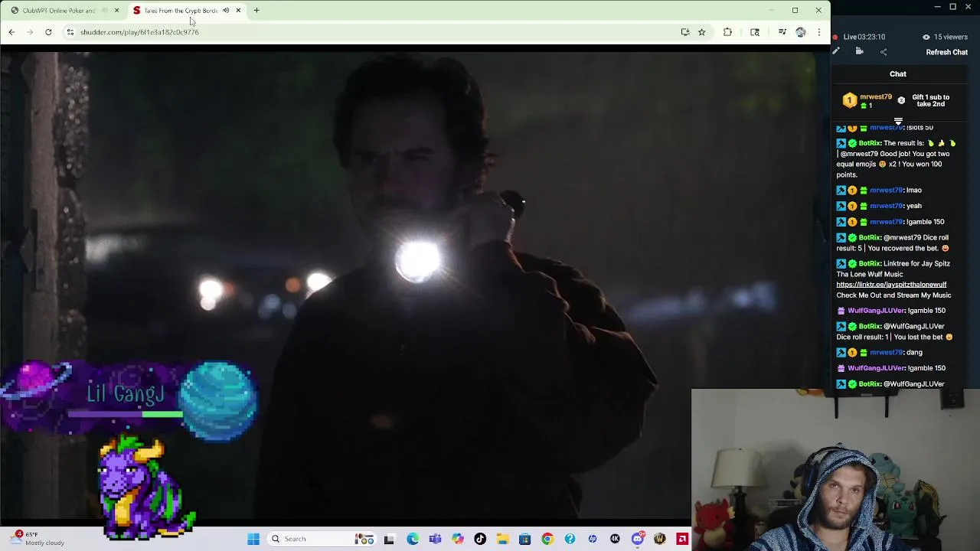Open the clip/camera icon in stream panel
This screenshot has height=551, width=980.
[x=859, y=52]
